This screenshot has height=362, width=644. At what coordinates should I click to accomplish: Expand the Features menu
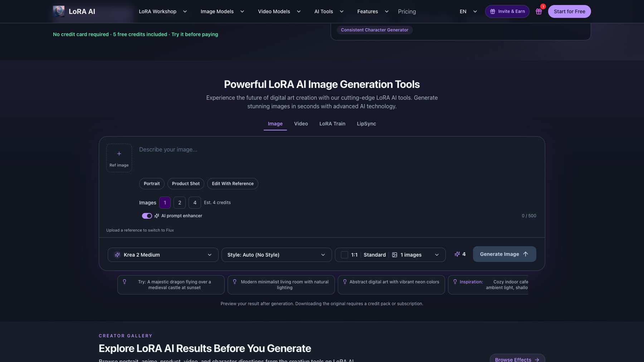[373, 11]
